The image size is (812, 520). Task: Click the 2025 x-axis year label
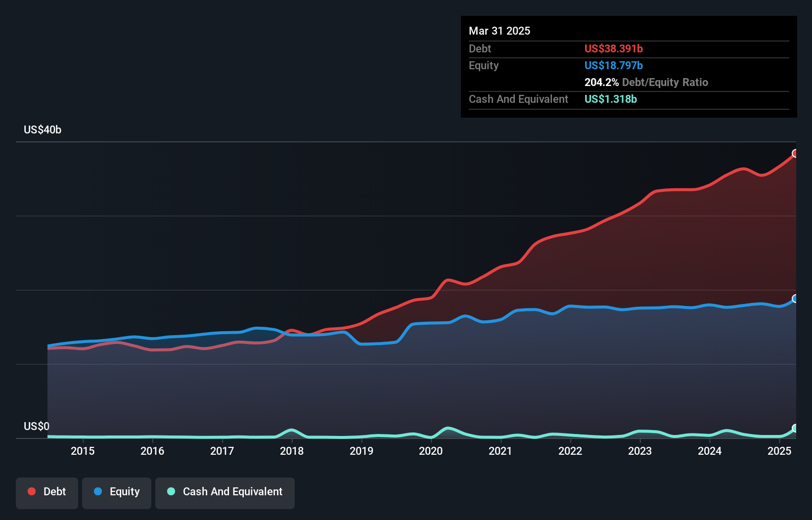pos(779,451)
